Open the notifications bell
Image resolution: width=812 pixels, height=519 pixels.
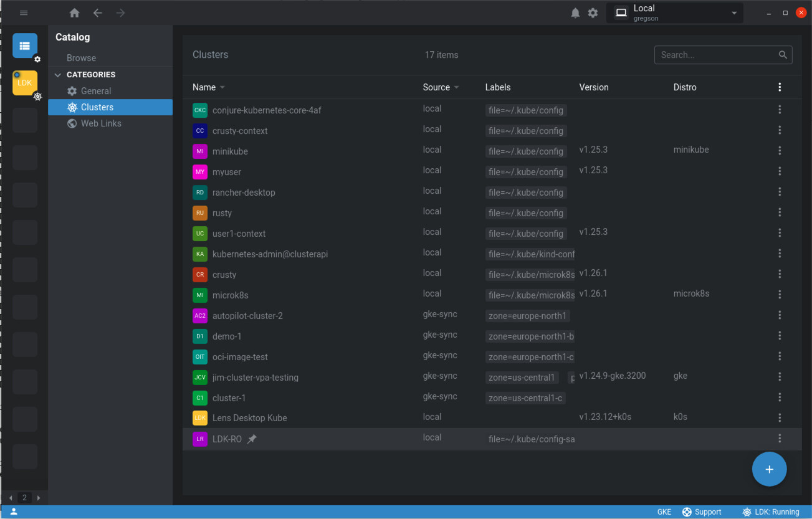[575, 13]
